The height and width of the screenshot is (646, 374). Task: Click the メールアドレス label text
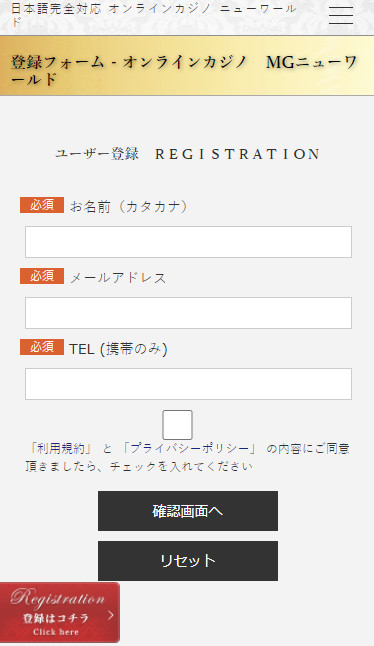tap(118, 278)
